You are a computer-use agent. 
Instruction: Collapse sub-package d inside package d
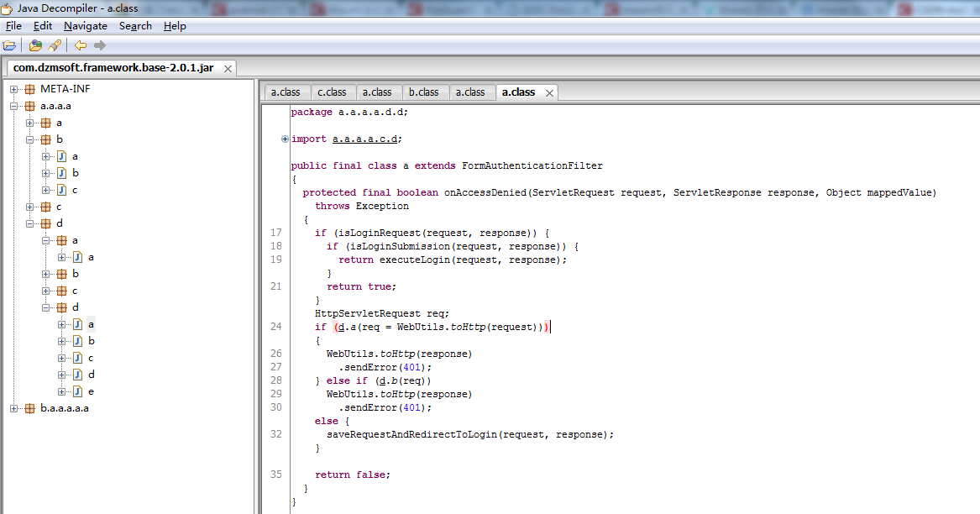45,307
